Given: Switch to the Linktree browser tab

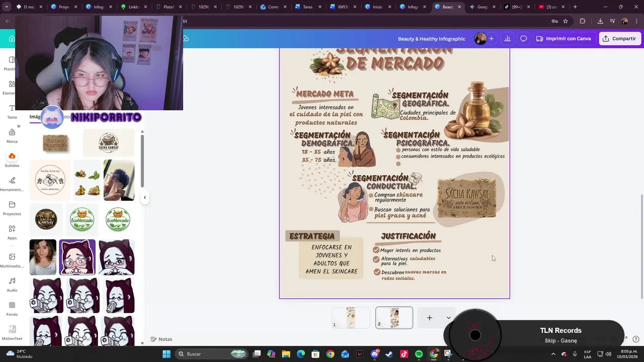Looking at the screenshot, I should 133,7.
